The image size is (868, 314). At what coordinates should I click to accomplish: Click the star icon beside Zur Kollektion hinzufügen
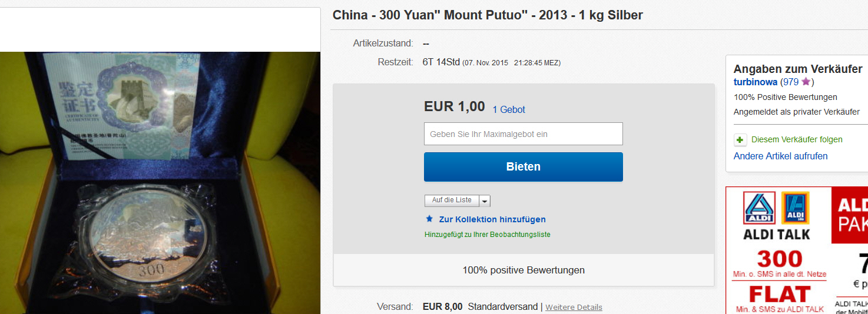[429, 219]
